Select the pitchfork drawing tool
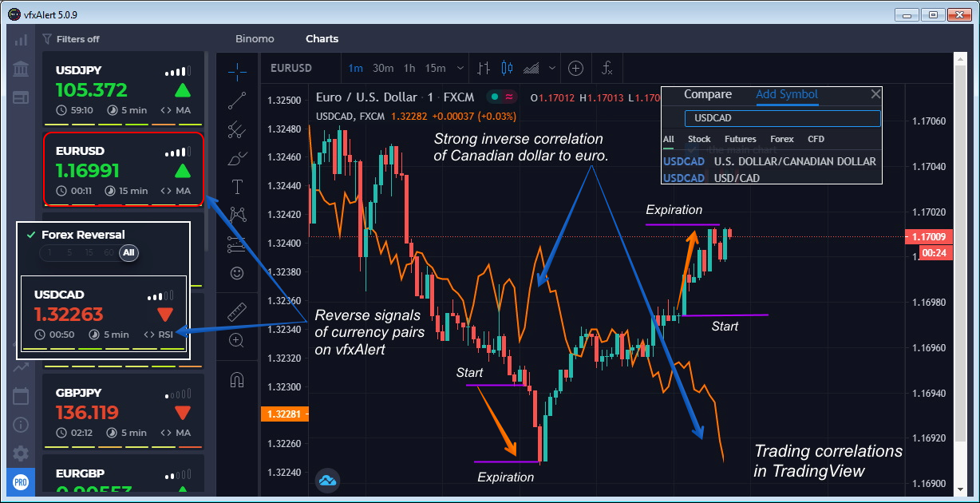 tap(237, 129)
